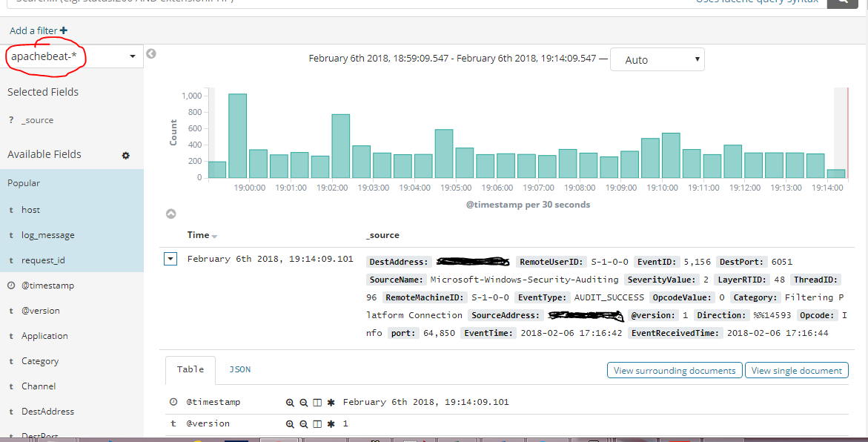Click the Popular fields heading
The width and height of the screenshot is (868, 442).
(24, 182)
